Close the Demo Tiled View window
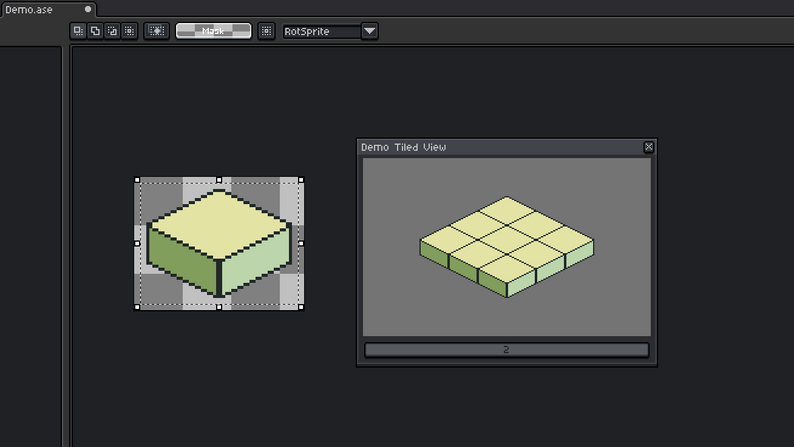794x447 pixels. (648, 147)
